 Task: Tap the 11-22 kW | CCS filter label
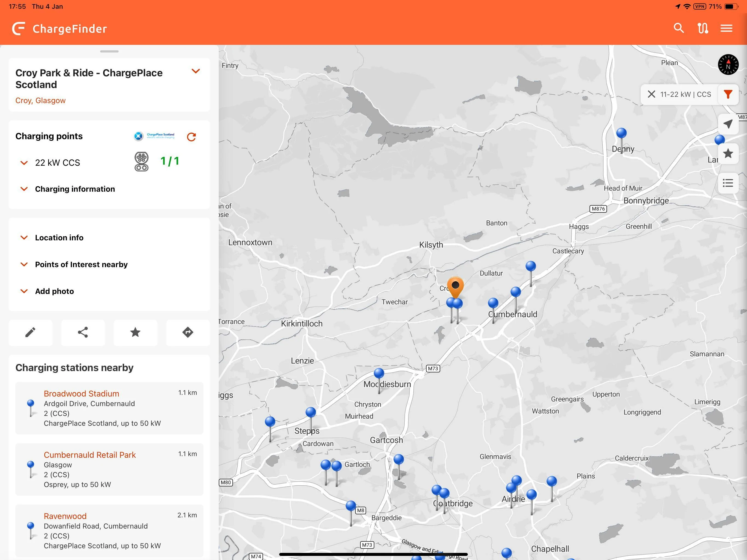685,94
